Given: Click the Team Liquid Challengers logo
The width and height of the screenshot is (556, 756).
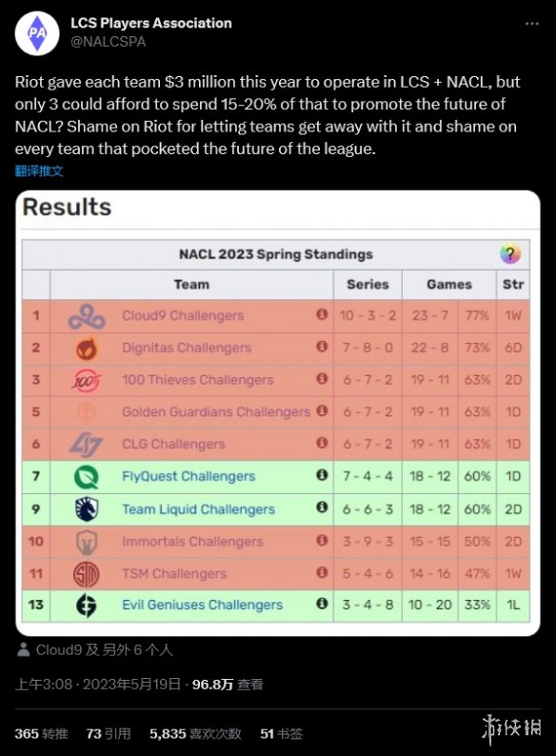Looking at the screenshot, I should pyautogui.click(x=87, y=508).
